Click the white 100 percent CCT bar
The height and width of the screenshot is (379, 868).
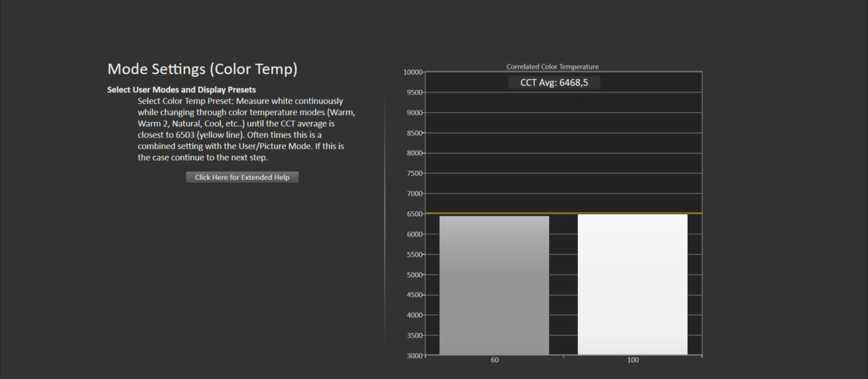tap(632, 285)
